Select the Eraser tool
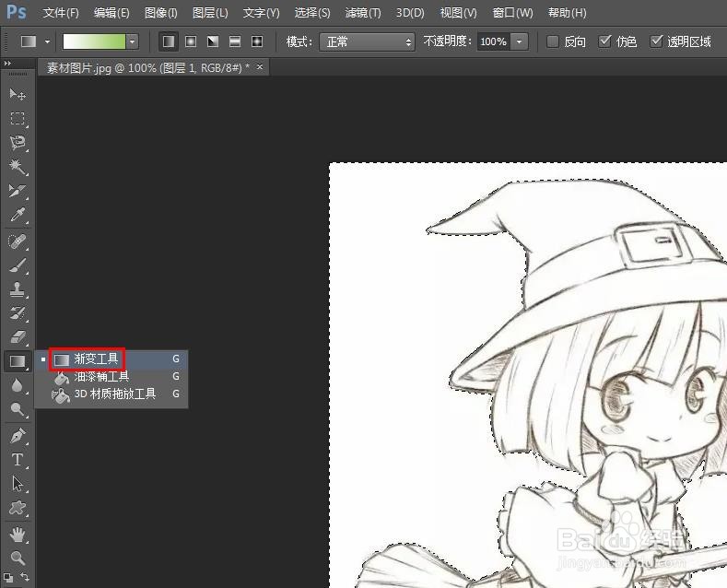 (x=18, y=336)
